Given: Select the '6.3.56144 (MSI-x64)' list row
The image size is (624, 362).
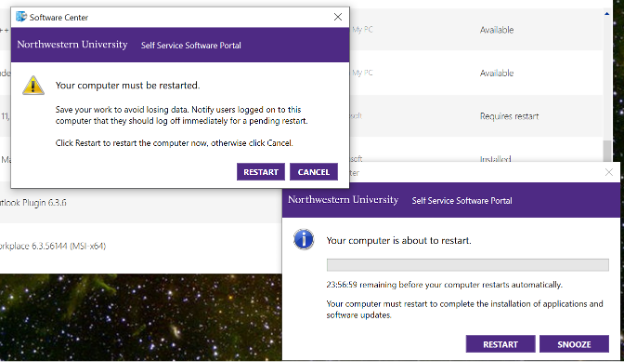Looking at the screenshot, I should click(x=141, y=246).
